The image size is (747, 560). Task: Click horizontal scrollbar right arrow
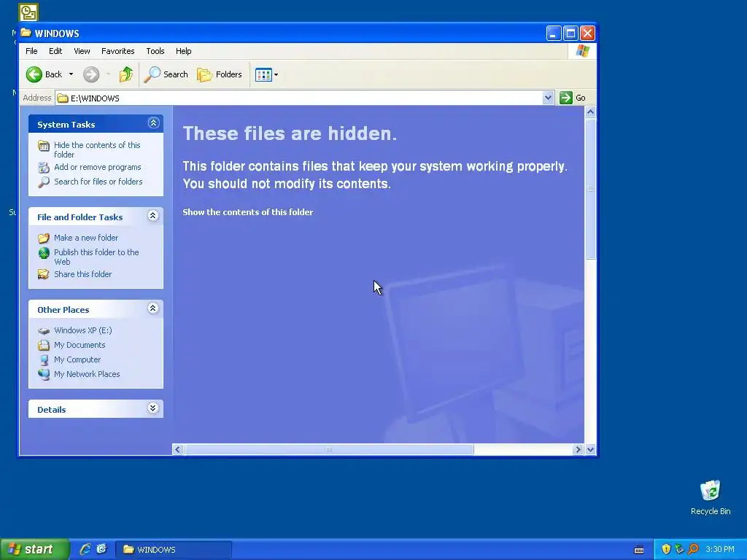pyautogui.click(x=578, y=449)
